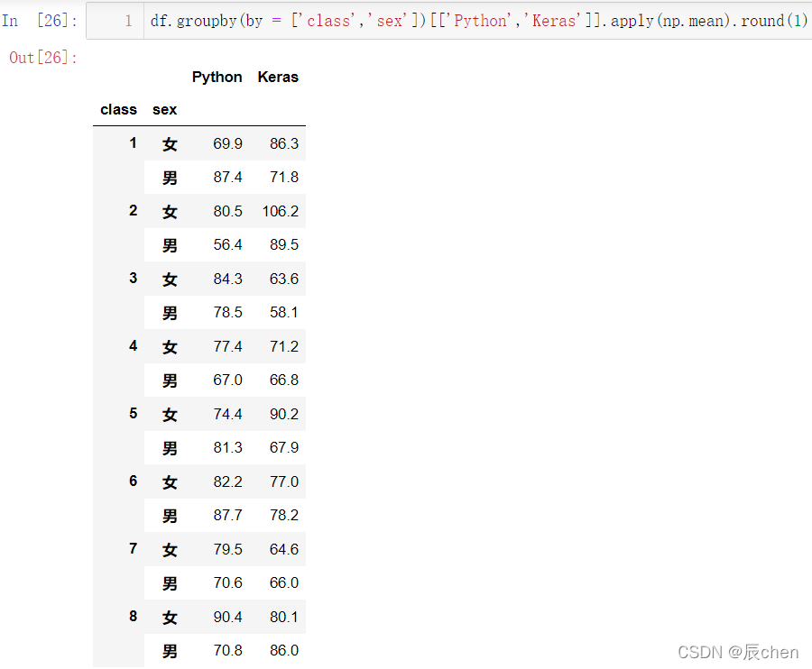The height and width of the screenshot is (669, 812).
Task: Click class index label 2
Action: [134, 211]
